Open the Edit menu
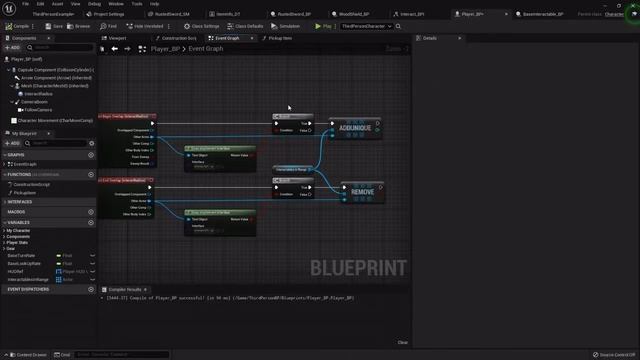640x360 pixels. point(40,4)
